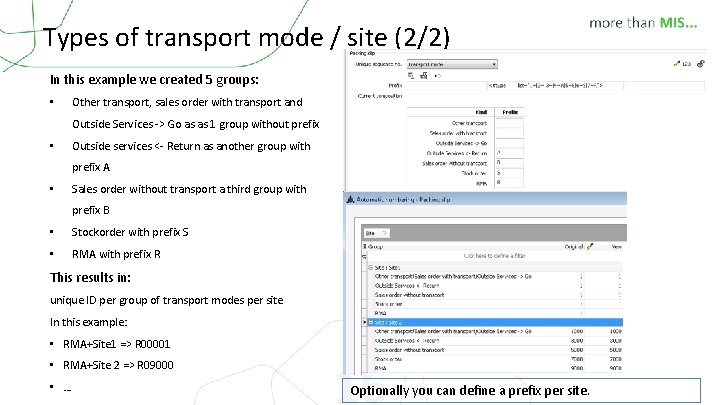Click the lock icon at Packing slip panel right edge

pyautogui.click(x=701, y=64)
